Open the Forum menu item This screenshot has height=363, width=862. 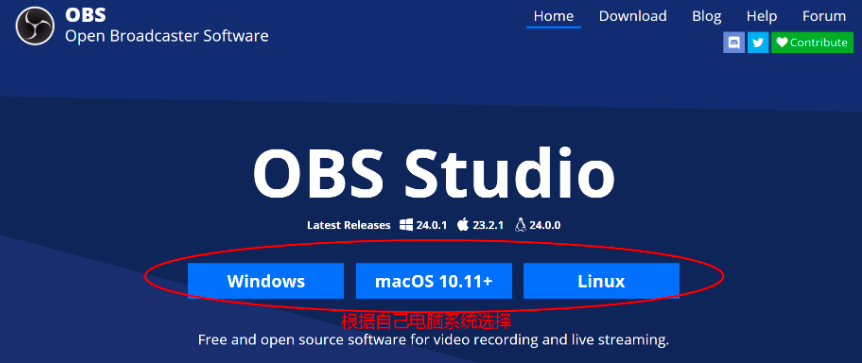(824, 16)
